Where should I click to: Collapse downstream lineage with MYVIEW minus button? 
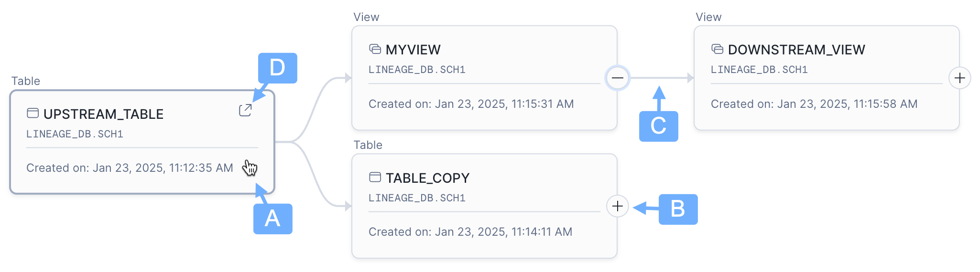coord(617,78)
